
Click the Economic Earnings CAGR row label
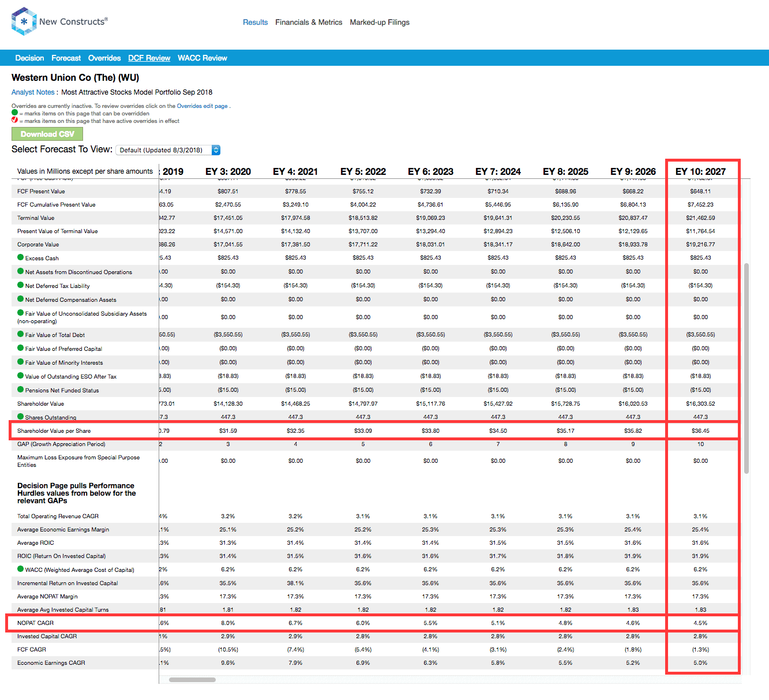[x=51, y=663]
